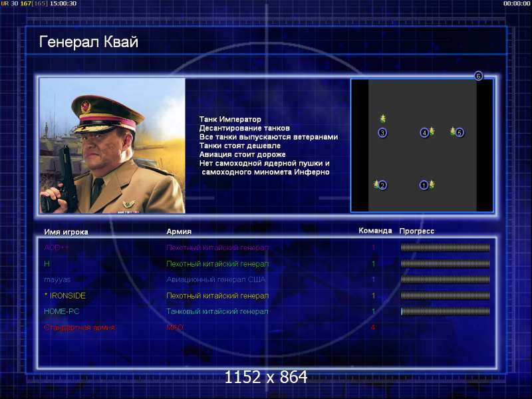
Task: Click the star icon beside position 2
Action: 376,184
